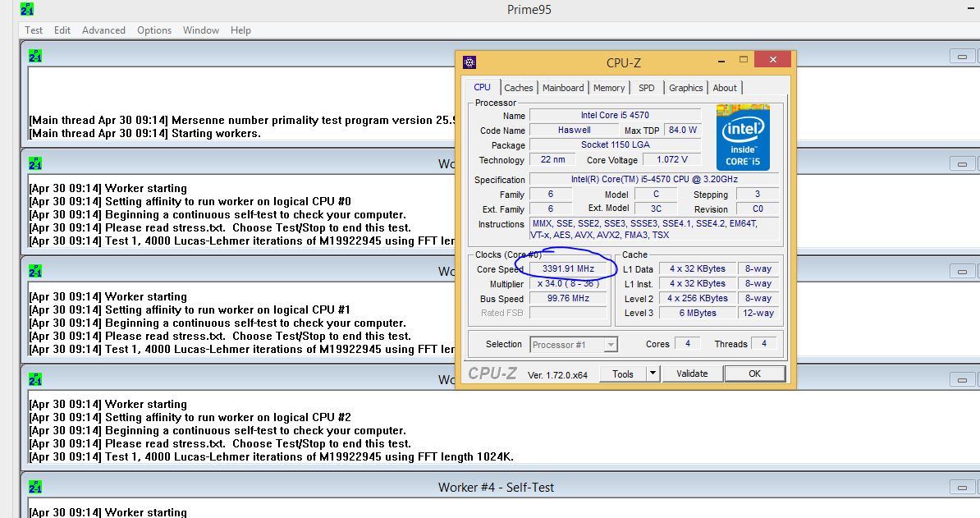
Task: Click the Ext. Model 3C value
Action: pos(656,209)
